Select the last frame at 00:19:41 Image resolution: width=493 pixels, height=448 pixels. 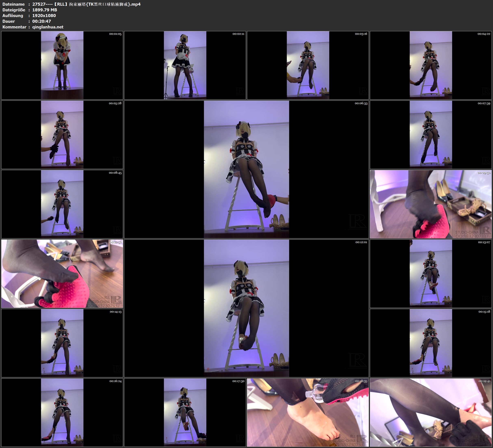pyautogui.click(x=431, y=412)
